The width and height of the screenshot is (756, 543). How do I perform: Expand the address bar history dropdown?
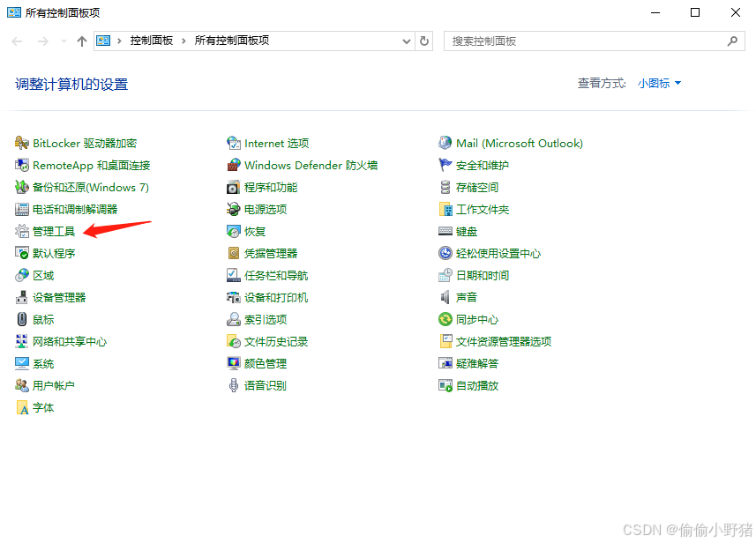pyautogui.click(x=407, y=41)
